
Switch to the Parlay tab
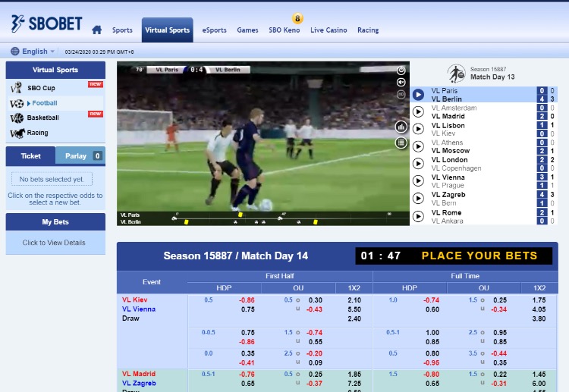click(76, 156)
